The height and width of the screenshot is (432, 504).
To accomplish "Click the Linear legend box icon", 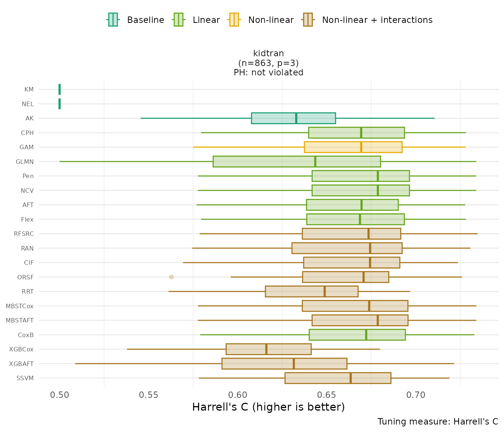I will tap(178, 20).
